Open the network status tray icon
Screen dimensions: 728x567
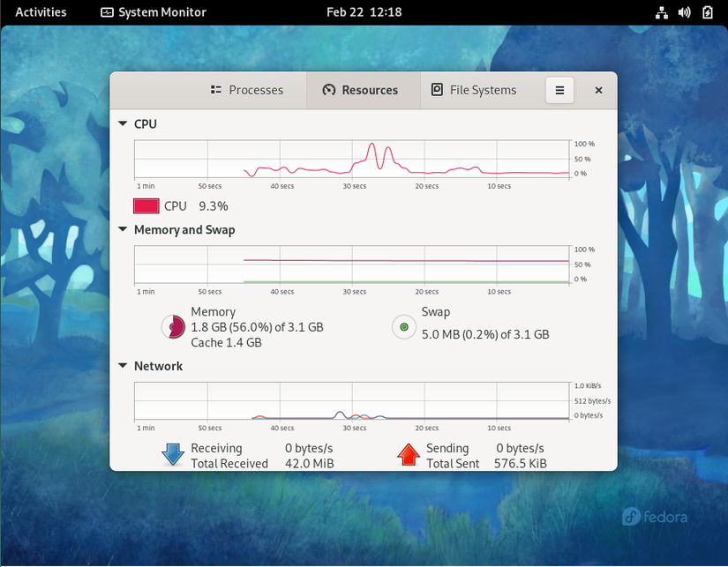coord(662,12)
